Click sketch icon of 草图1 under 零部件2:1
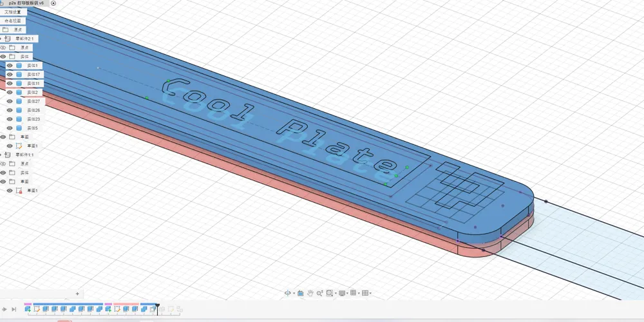The image size is (644, 322). 19,146
